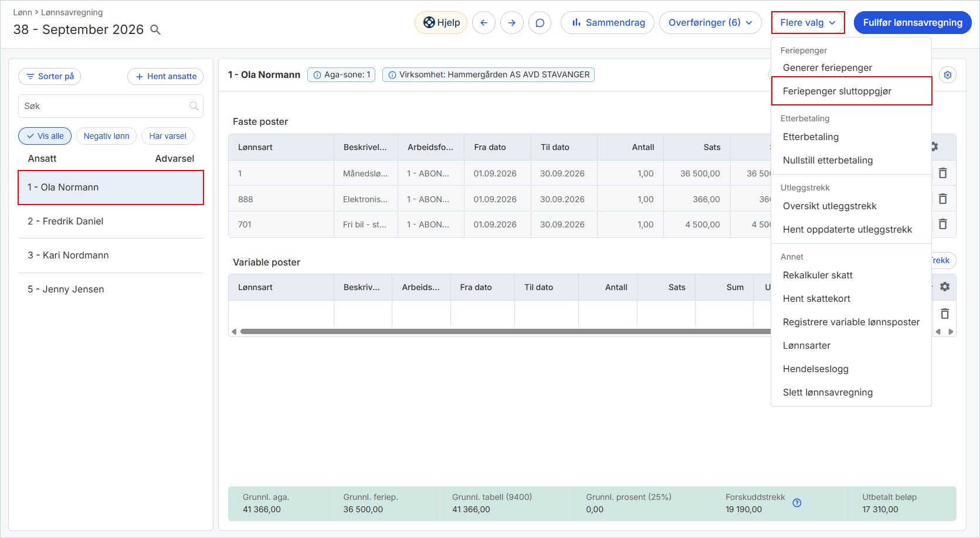
Task: Click the Forskuddstrekk help question mark
Action: point(797,503)
